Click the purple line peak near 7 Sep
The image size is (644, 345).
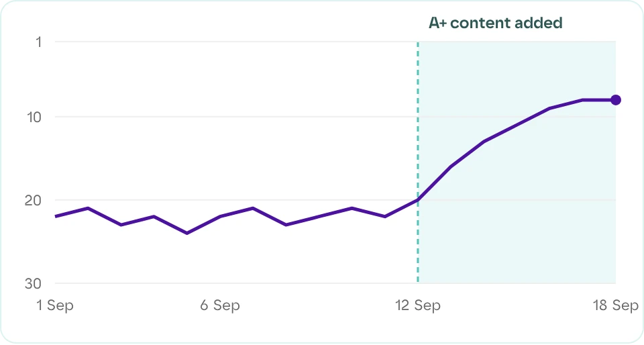(x=253, y=208)
